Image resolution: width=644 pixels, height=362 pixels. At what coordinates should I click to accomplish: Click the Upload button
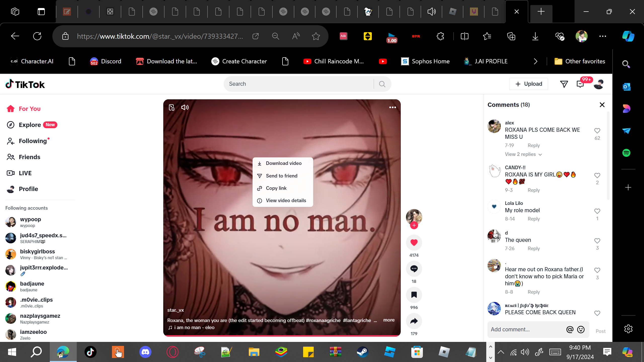coord(529,84)
